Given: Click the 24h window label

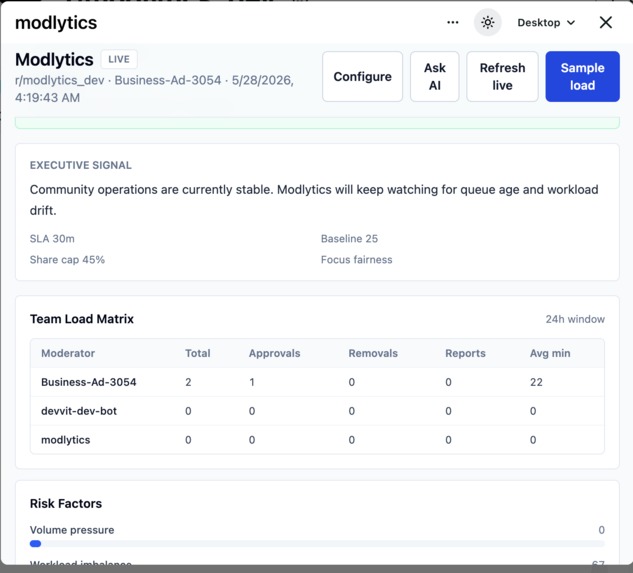Looking at the screenshot, I should click(x=575, y=319).
